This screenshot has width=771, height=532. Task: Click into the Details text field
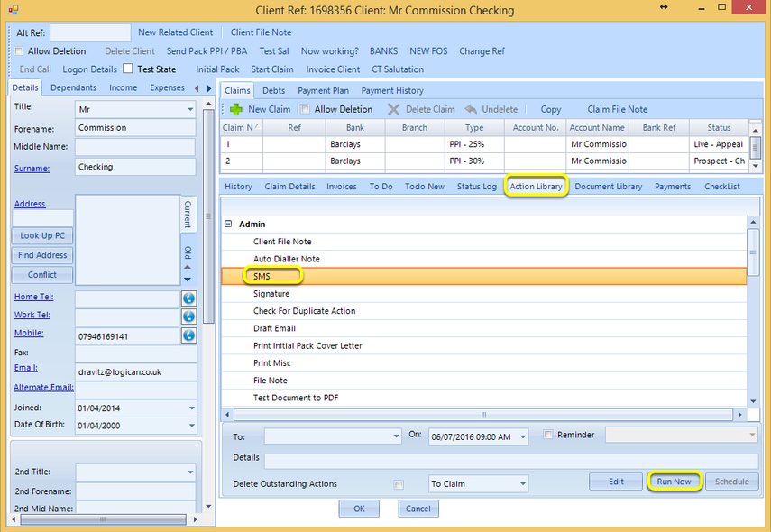pyautogui.click(x=511, y=461)
